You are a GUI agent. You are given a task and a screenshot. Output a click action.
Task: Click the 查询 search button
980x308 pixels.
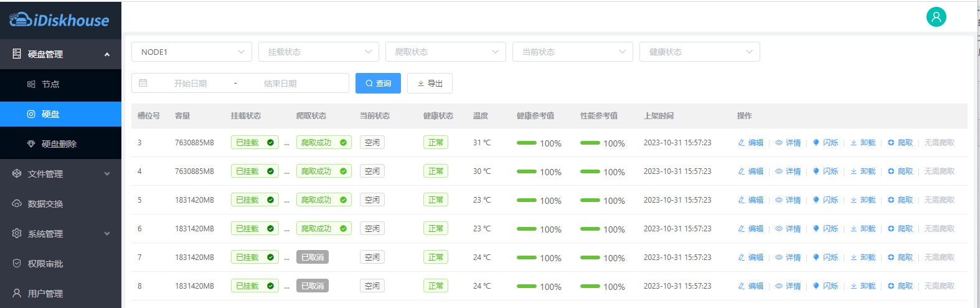pos(378,84)
